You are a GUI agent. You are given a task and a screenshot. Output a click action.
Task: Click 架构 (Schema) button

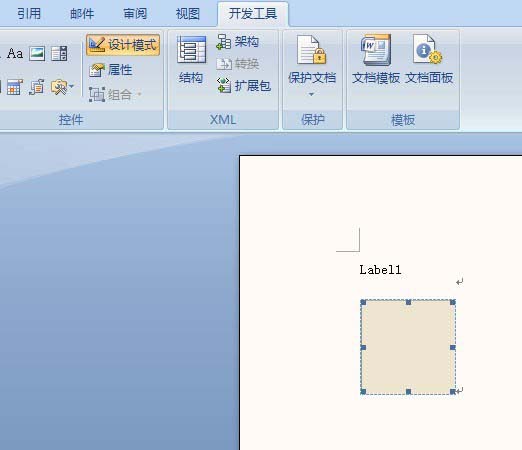(237, 42)
